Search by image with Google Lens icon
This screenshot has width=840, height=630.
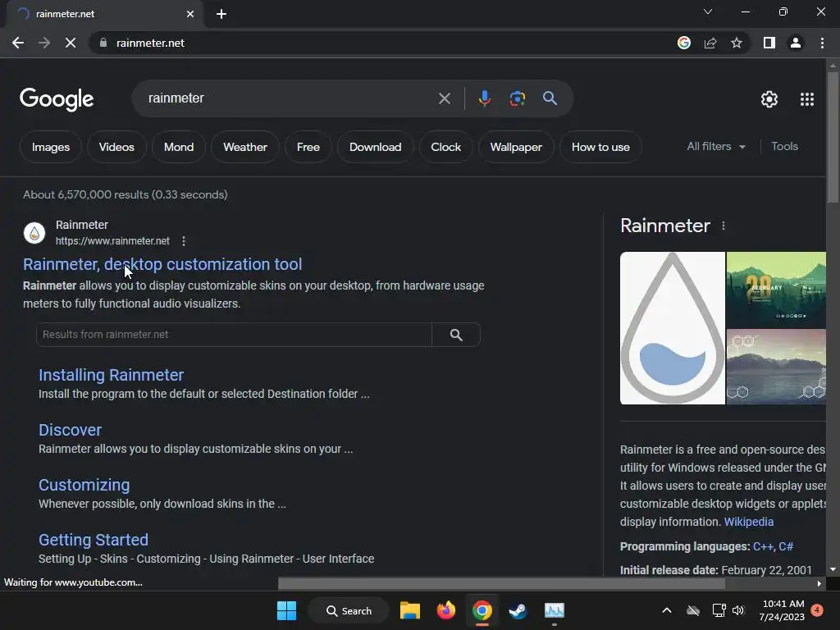click(517, 98)
